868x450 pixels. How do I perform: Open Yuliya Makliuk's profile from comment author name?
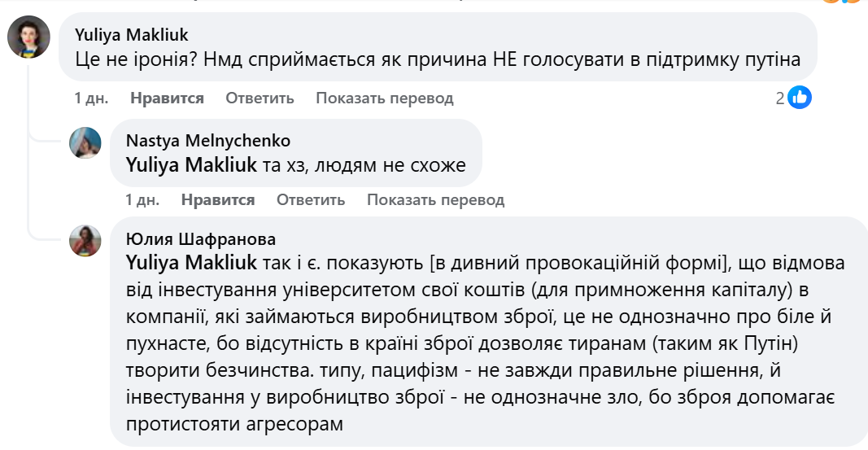click(x=131, y=34)
